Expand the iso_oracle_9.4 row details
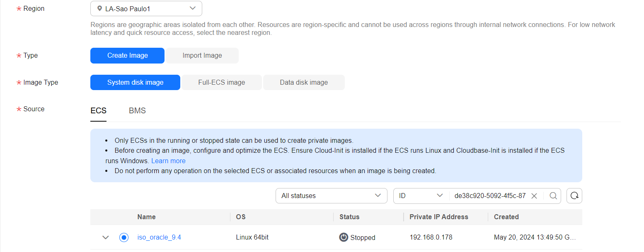644x252 pixels. click(106, 237)
